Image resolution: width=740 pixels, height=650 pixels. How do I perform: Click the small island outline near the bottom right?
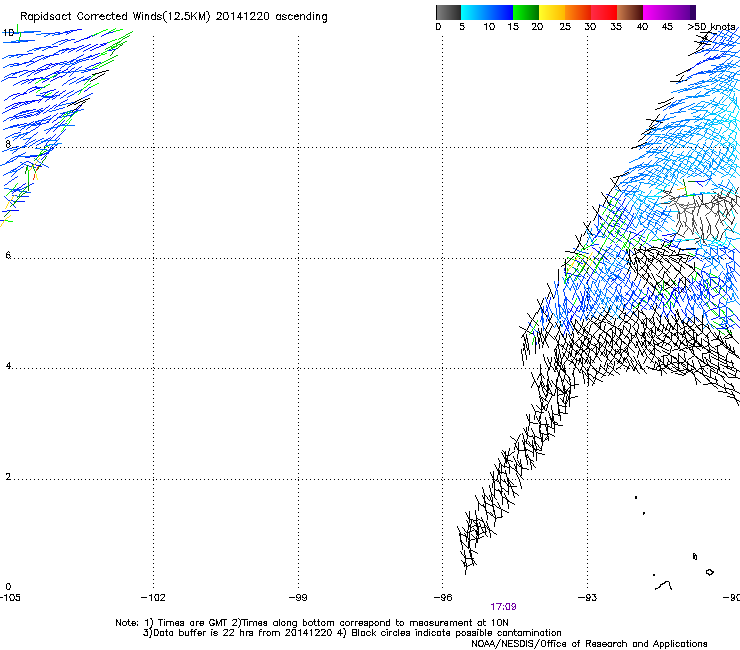tap(709, 572)
